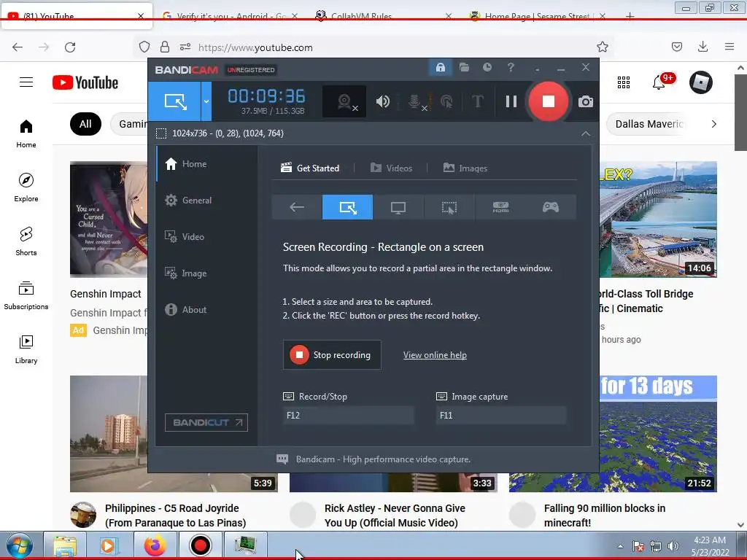The width and height of the screenshot is (747, 560).
Task: Select rectangle on screen mode icon
Action: 347,207
